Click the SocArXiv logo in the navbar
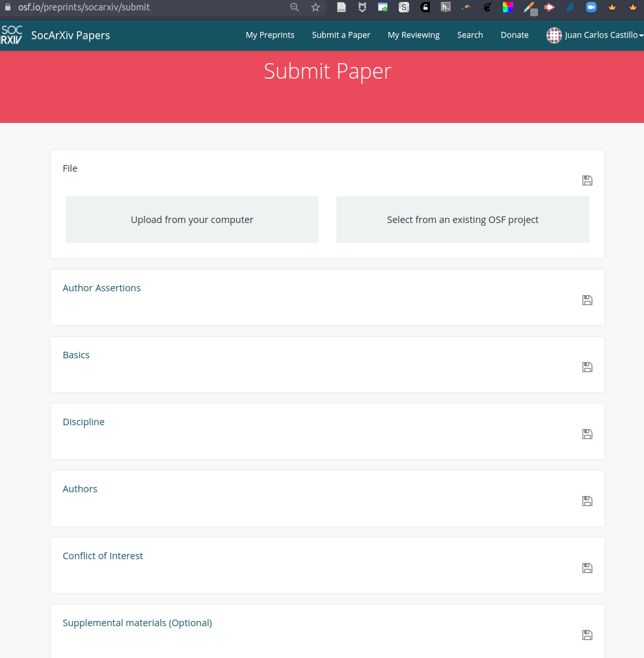 (12, 35)
